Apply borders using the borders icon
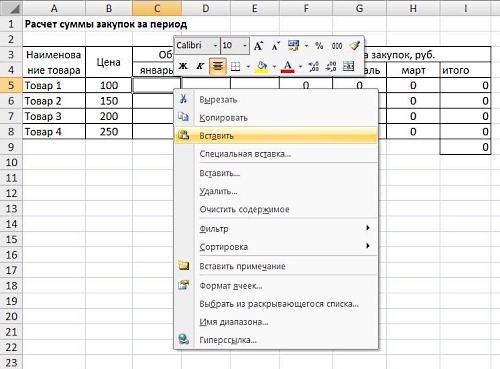Screen dimensions: 500x369 point(236,66)
